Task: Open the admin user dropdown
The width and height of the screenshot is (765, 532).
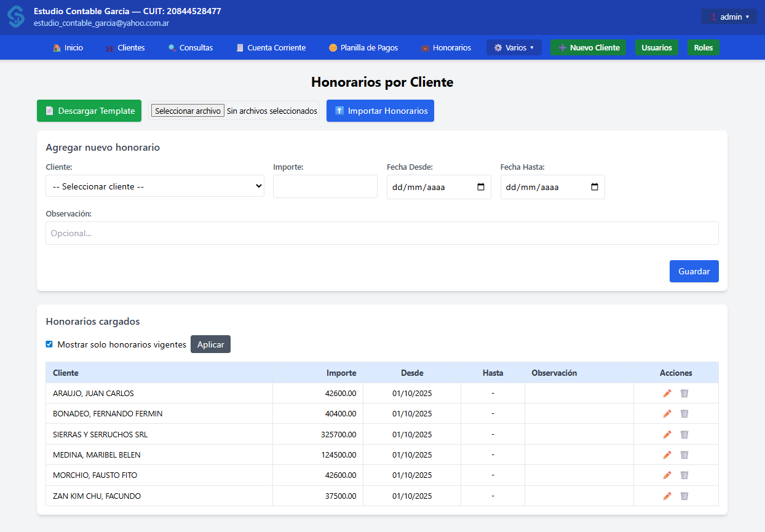Action: click(x=729, y=17)
